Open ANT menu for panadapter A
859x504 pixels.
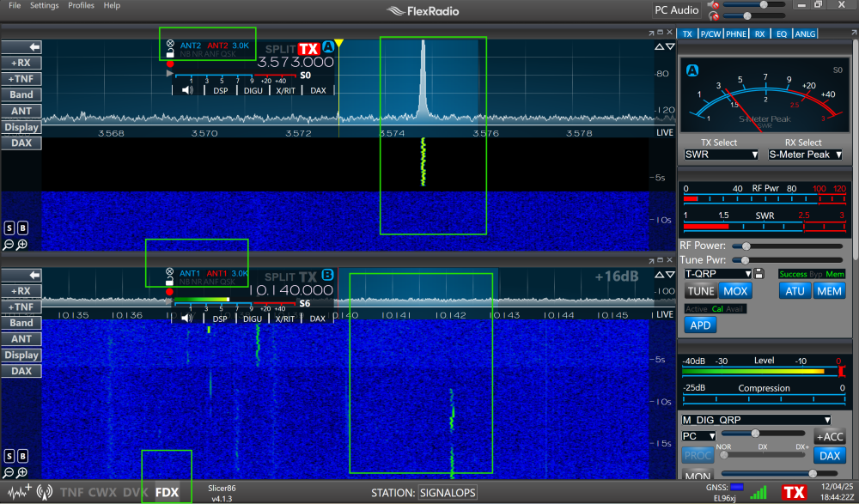[21, 111]
